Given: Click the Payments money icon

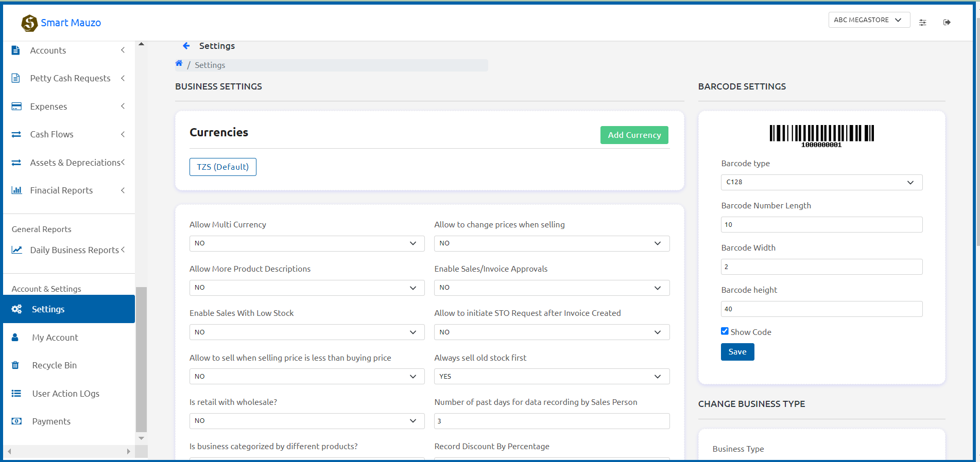Looking at the screenshot, I should 16,421.
